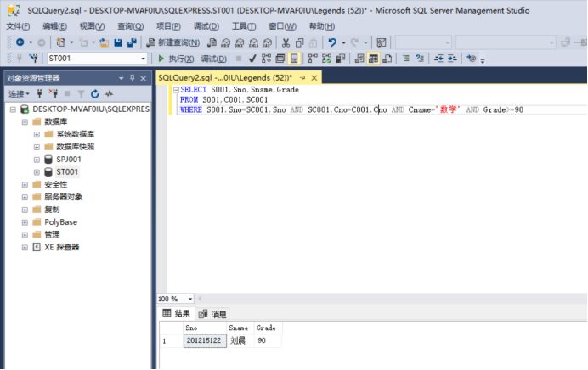Viewport: 588px width, 370px height.
Task: Open the 100 % zoom dropdown
Action: [x=190, y=299]
